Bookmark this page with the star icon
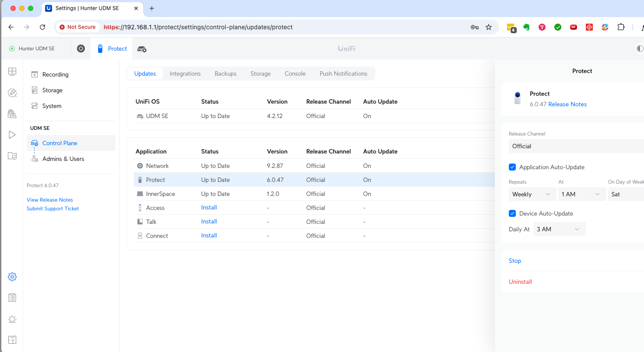This screenshot has height=352, width=644. pyautogui.click(x=489, y=27)
